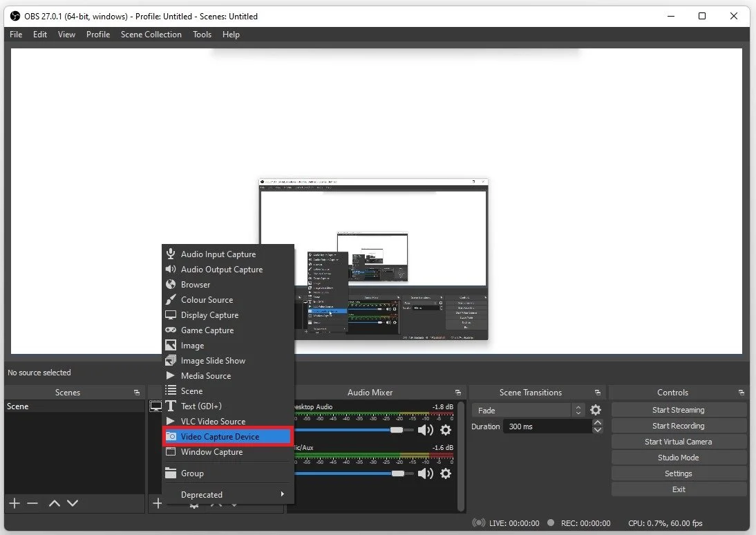The height and width of the screenshot is (535, 756).
Task: Mute Mic/Aux using speaker icon
Action: (425, 473)
